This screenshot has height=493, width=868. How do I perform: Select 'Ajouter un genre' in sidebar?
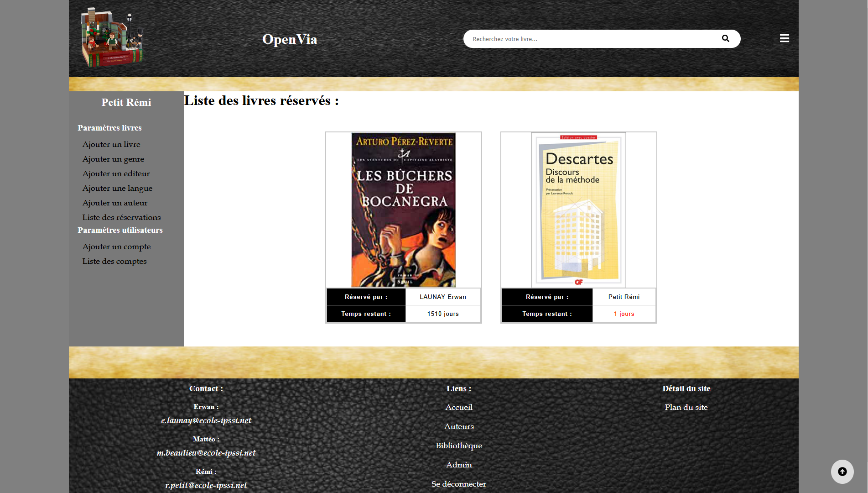point(113,159)
